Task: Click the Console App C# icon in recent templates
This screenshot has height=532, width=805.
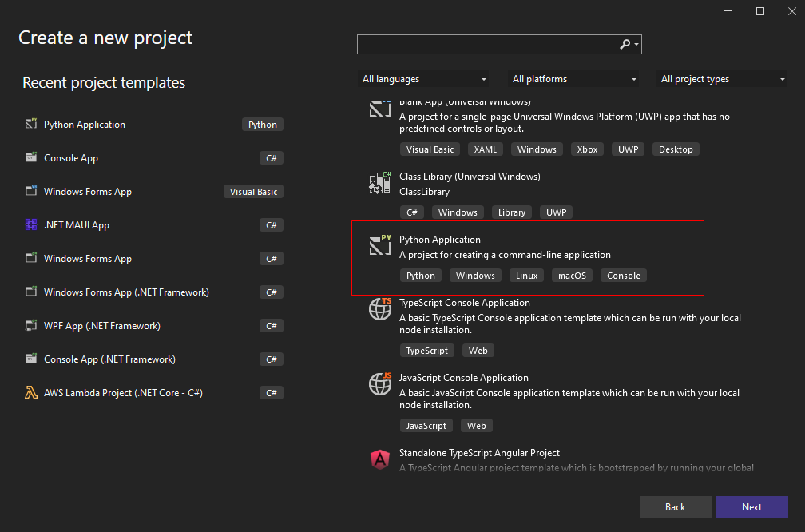Action: [x=31, y=157]
